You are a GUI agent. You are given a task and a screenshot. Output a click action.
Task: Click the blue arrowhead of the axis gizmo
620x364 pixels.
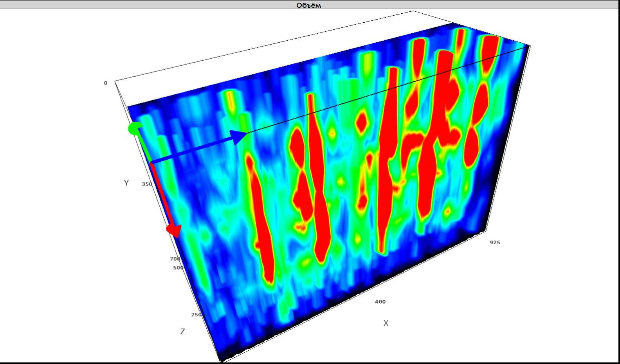click(x=238, y=137)
